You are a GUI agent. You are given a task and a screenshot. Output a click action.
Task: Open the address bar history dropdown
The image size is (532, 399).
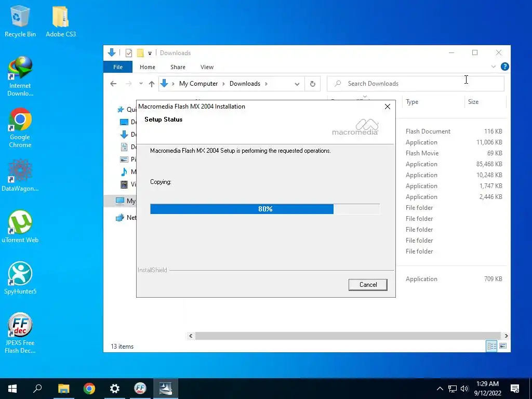[x=297, y=84]
